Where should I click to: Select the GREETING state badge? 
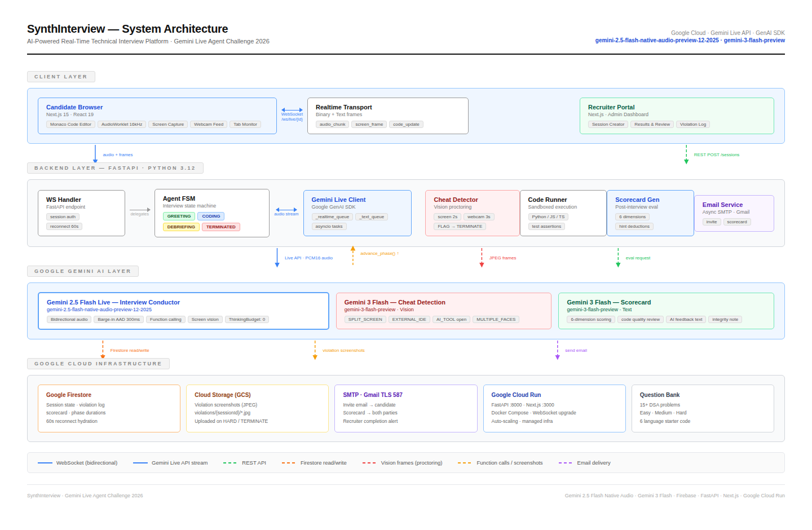179,217
